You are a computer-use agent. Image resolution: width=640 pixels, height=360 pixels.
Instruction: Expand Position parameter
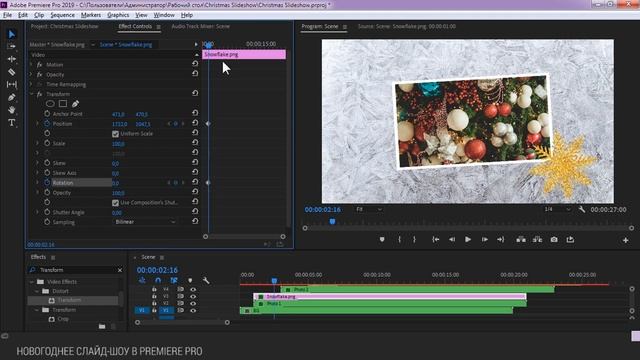click(38, 123)
